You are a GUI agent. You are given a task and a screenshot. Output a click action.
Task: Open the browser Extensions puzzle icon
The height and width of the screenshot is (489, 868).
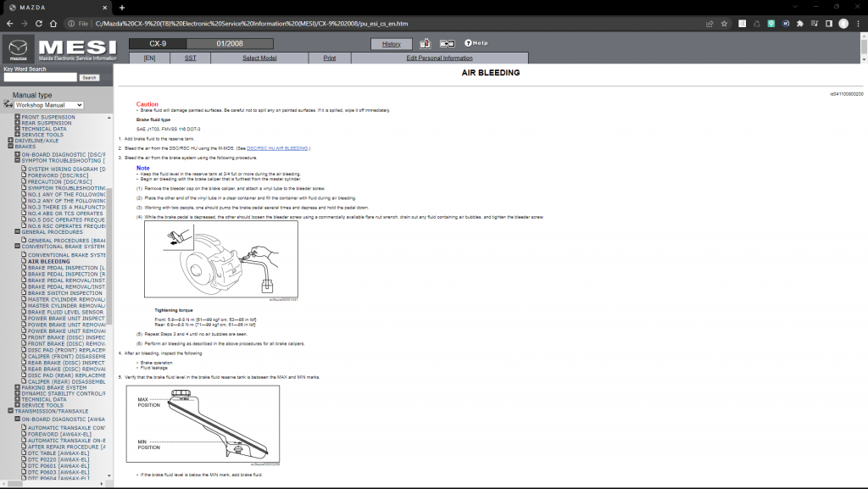tap(799, 23)
